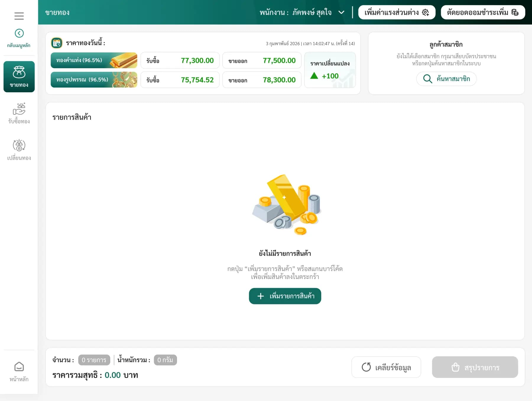Screen dimensions: 532x401
Task: Click the plus icon in เพิ่มรายการสินค้า
Action: 260,296
